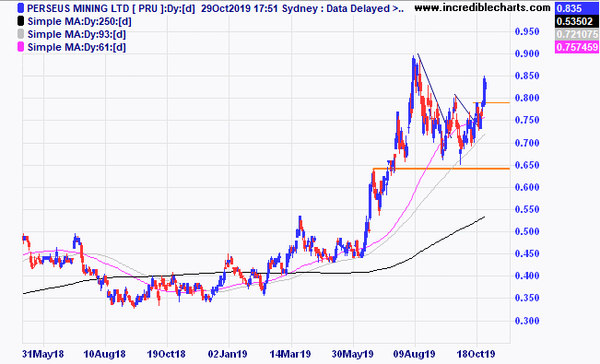The width and height of the screenshot is (600, 364).
Task: Click the 31May18 date axis label
Action: point(42,354)
